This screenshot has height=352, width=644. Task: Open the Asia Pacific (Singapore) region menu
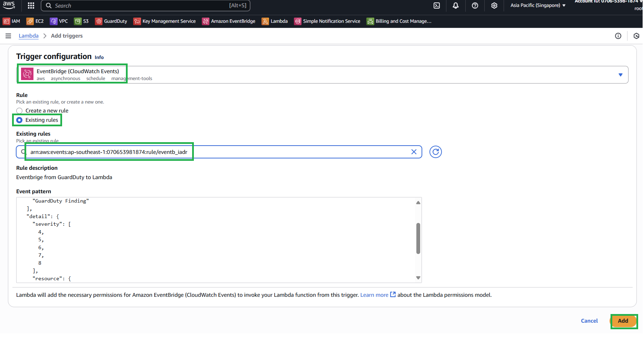click(538, 6)
